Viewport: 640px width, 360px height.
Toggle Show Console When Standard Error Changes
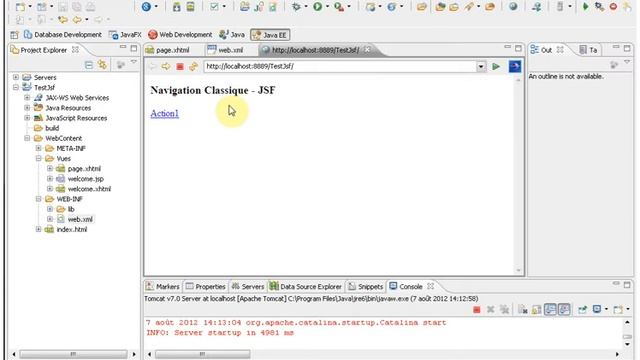[564, 310]
